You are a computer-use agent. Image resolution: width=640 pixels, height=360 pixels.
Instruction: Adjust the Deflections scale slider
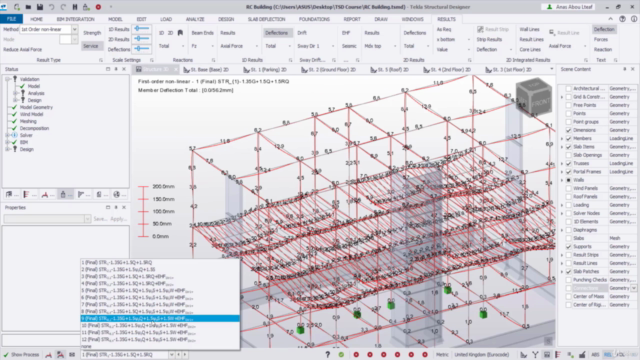pos(142,48)
